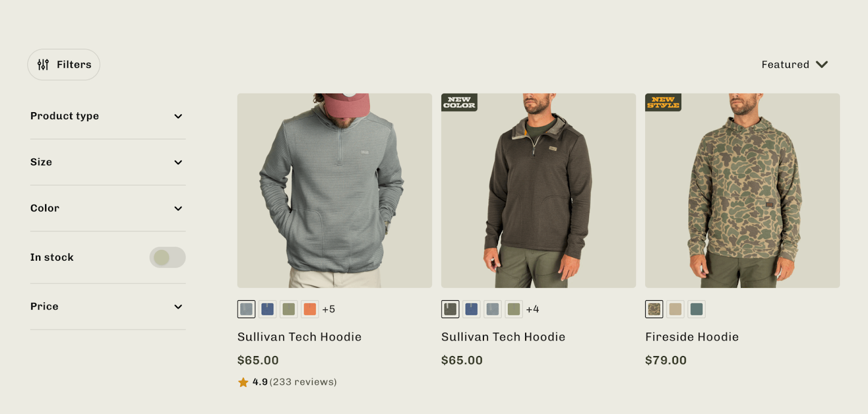Open the Filters button with sliders icon

63,64
